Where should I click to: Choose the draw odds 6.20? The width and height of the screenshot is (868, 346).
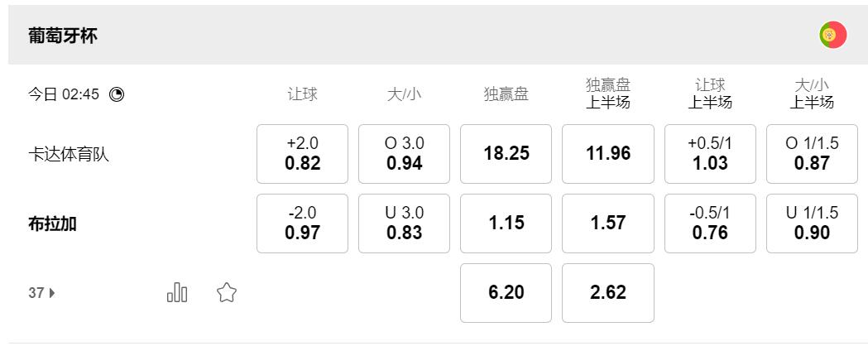point(506,293)
